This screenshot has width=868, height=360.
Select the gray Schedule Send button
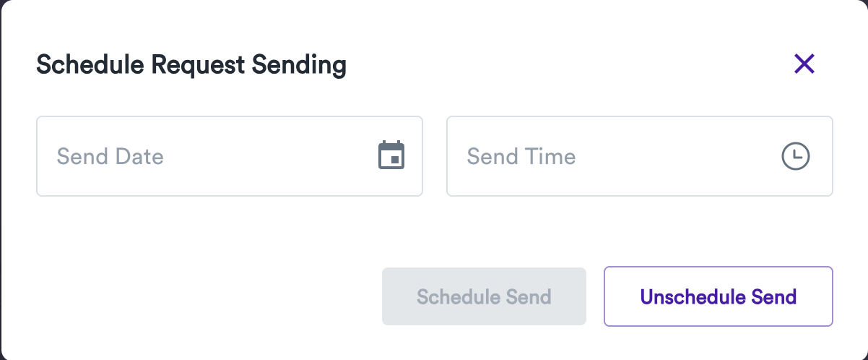click(484, 296)
